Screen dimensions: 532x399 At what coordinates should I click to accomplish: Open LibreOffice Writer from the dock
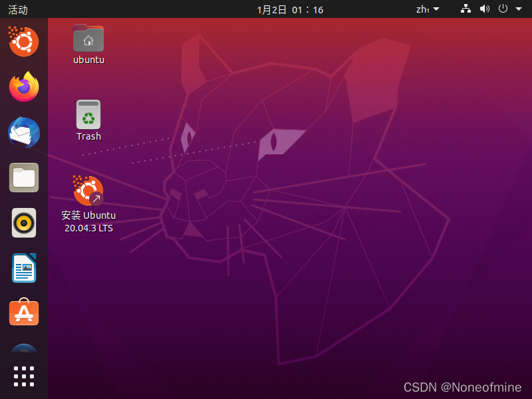[x=24, y=268]
